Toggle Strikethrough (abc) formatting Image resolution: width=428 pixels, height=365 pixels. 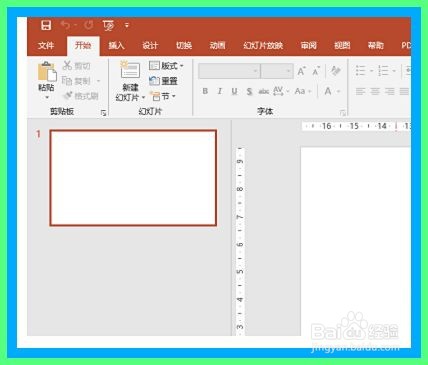click(264, 91)
